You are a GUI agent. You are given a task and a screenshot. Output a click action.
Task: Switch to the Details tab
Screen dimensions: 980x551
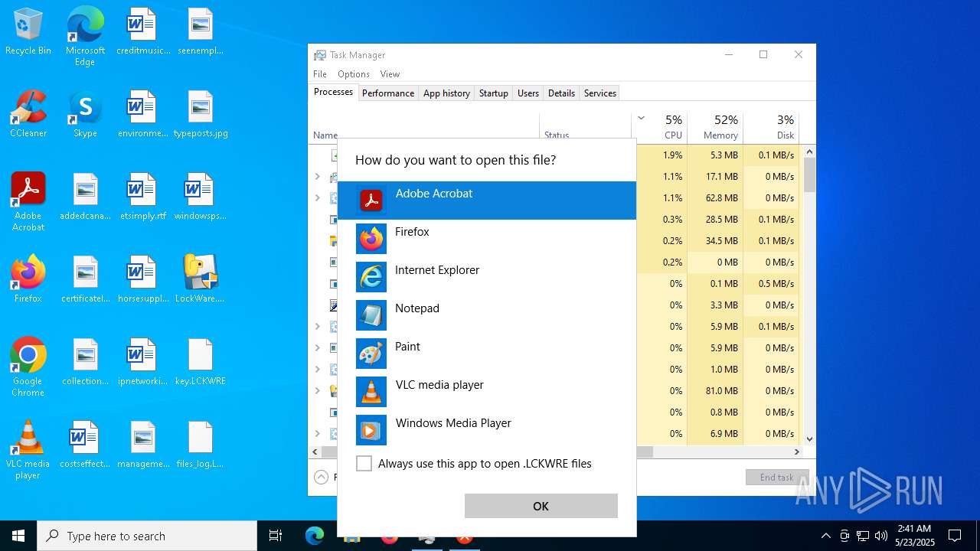(561, 93)
